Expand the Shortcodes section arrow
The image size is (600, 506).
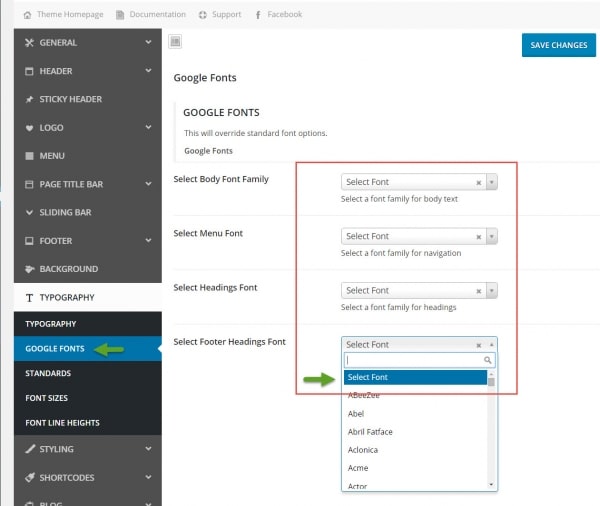tap(148, 477)
